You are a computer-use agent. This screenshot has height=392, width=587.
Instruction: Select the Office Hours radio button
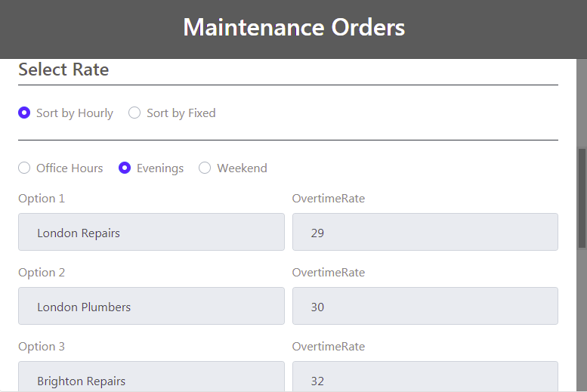pyautogui.click(x=24, y=168)
